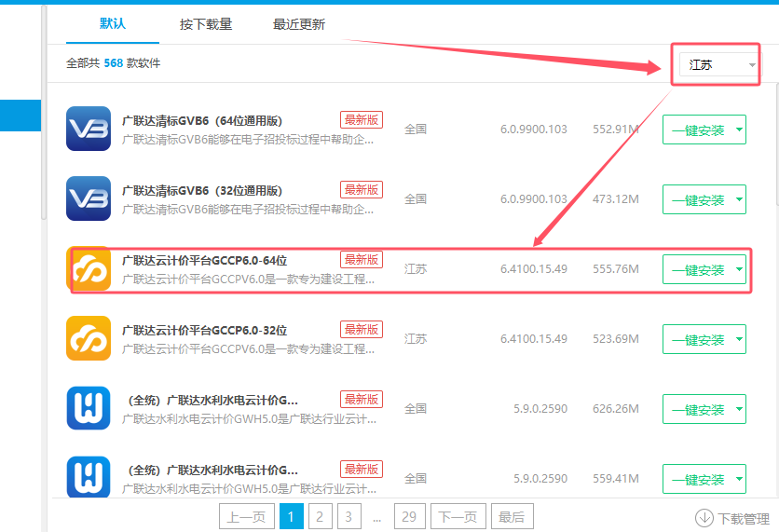This screenshot has height=532, width=779.
Task: Switch to the 默认 tab
Action: 113,23
